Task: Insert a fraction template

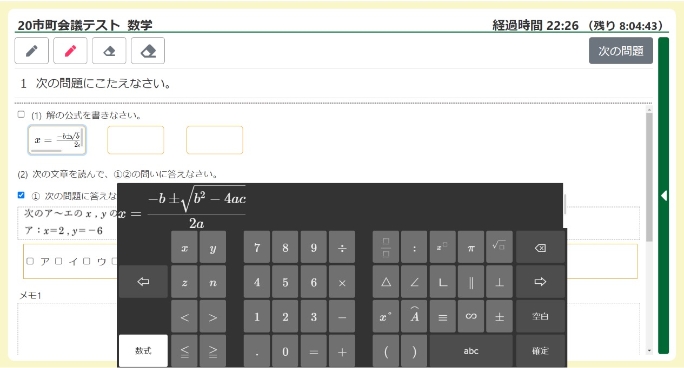Action: pyautogui.click(x=386, y=248)
